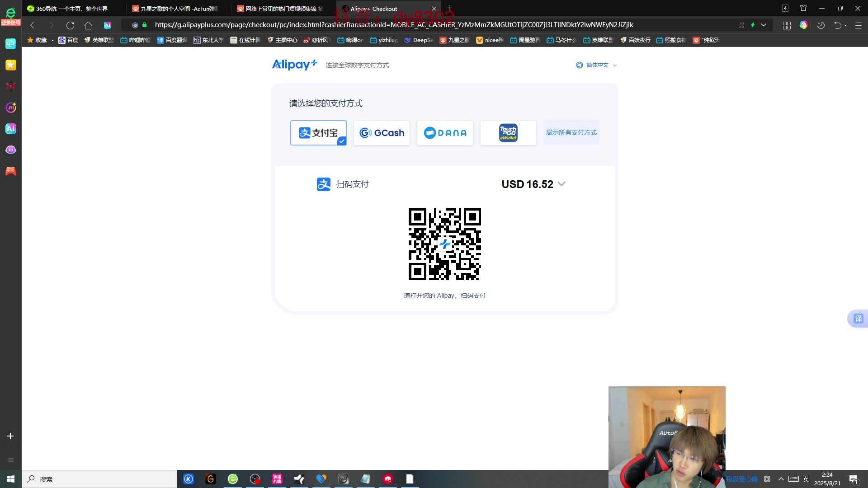This screenshot has height=488, width=868.
Task: Expand the address bar dropdown arrow
Action: [x=764, y=25]
